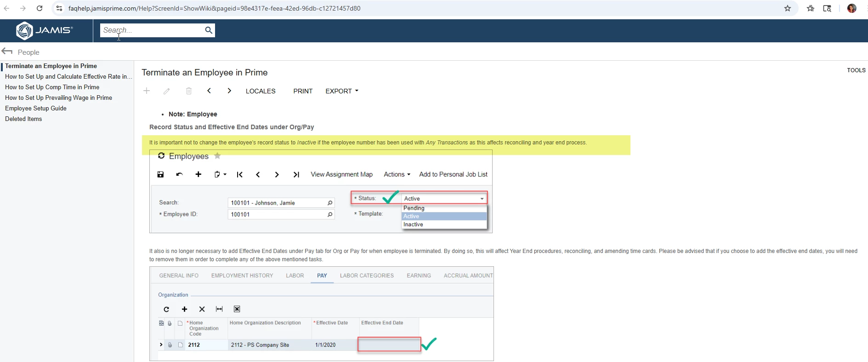Click the Note: Employee bullet text

point(193,114)
